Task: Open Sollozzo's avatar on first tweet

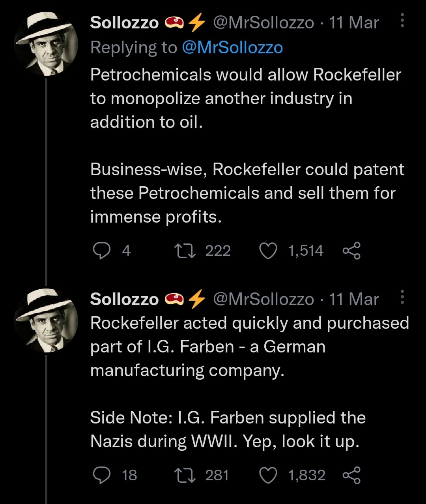Action: [x=46, y=44]
